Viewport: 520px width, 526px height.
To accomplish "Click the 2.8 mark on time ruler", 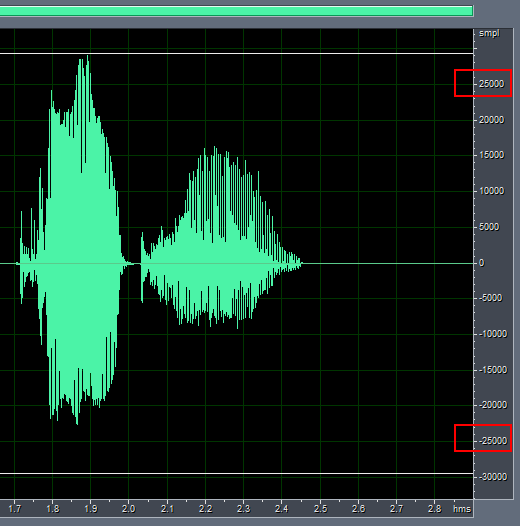I will (x=434, y=509).
